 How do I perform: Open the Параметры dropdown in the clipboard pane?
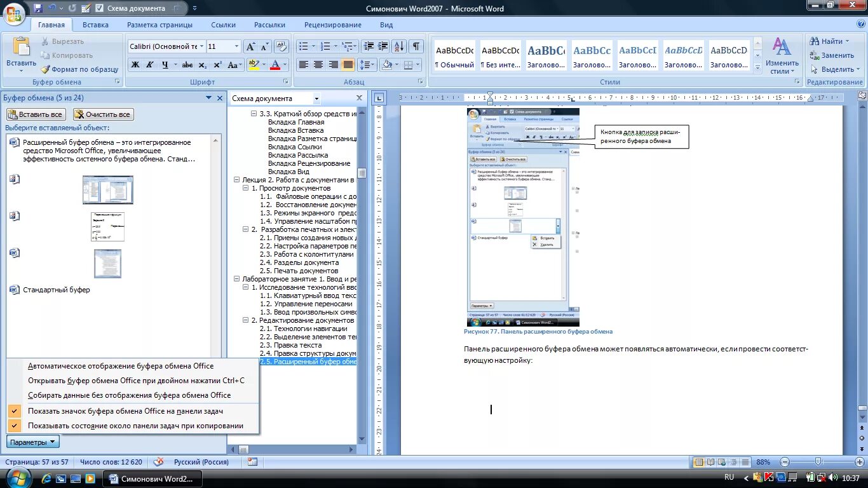pyautogui.click(x=32, y=442)
